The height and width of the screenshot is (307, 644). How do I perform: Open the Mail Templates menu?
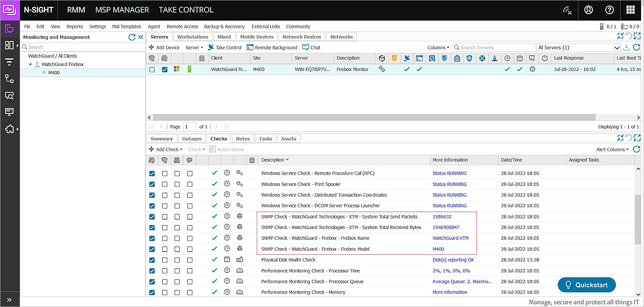click(126, 26)
